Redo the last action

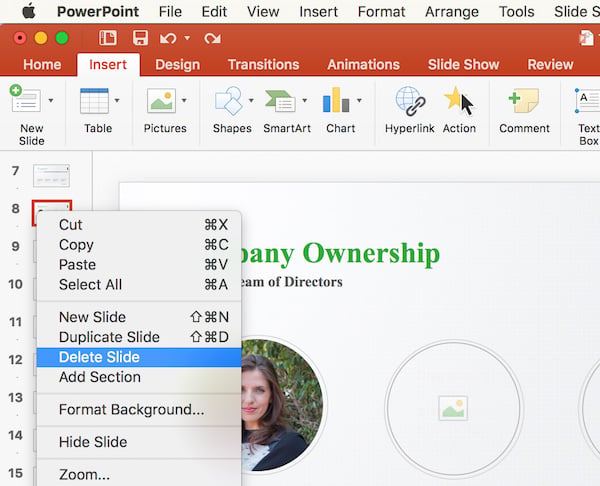pos(212,38)
